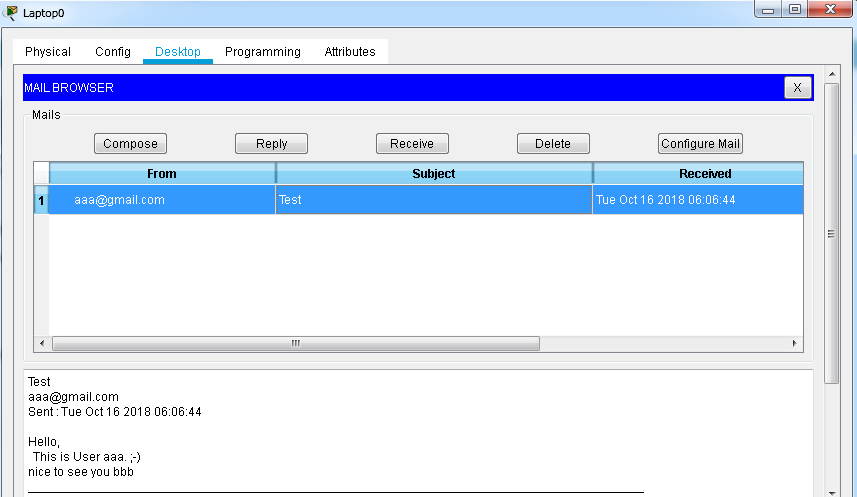Click the window's vertical scroll down arrow
The height and width of the screenshot is (497, 857).
pyautogui.click(x=832, y=493)
